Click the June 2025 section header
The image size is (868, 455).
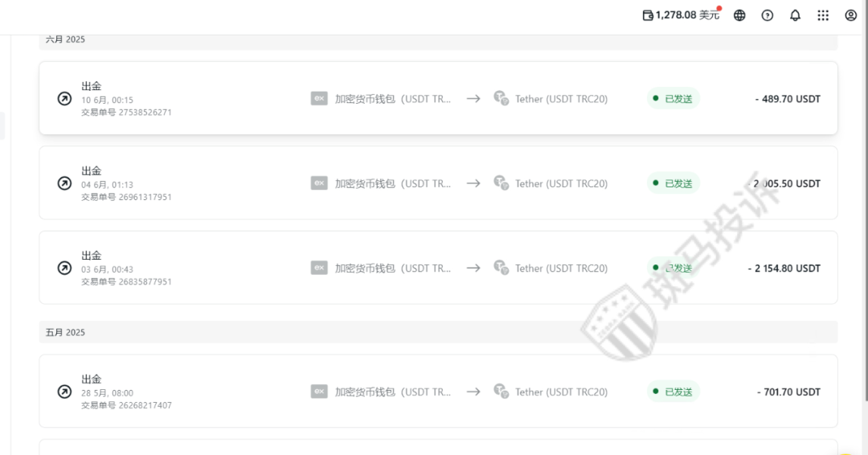click(x=66, y=39)
